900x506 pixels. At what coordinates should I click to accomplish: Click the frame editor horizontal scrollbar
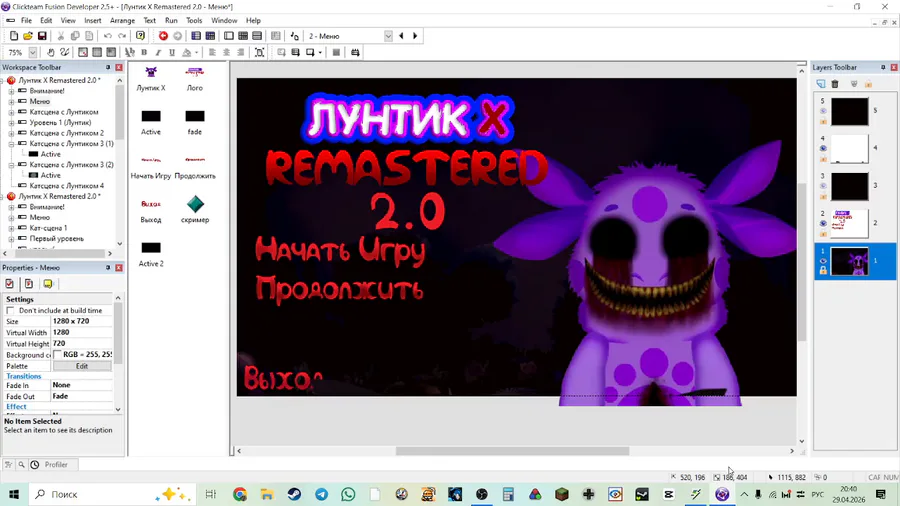pos(512,451)
